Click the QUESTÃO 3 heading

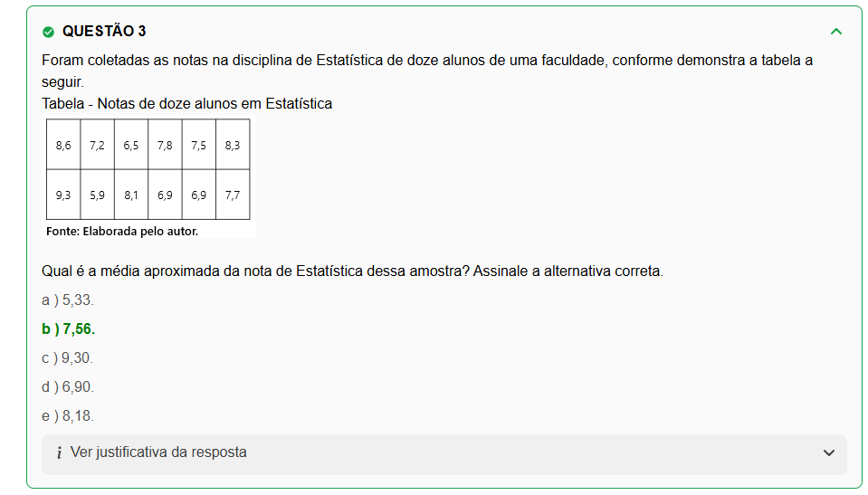(x=104, y=32)
